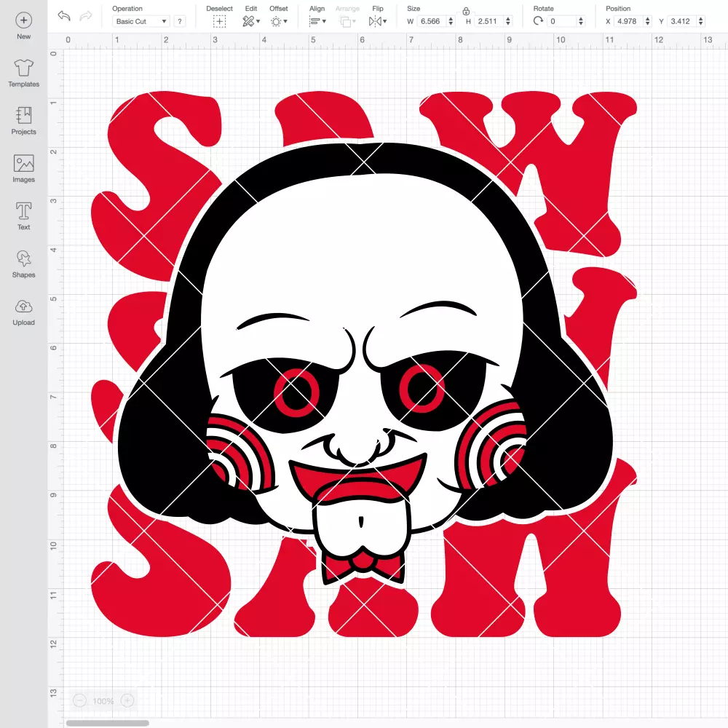Open the Align dropdown
This screenshot has height=728, width=728.
point(317,21)
